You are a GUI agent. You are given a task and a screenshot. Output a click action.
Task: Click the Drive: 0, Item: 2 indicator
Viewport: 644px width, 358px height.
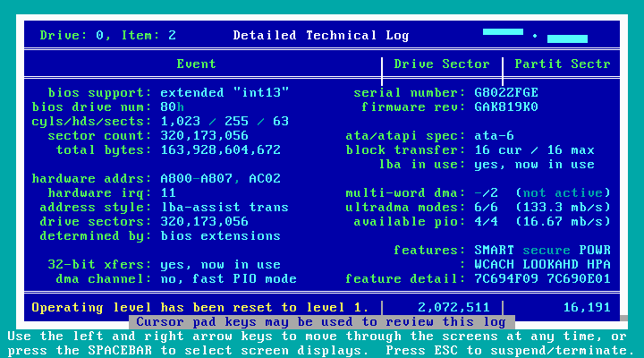[x=107, y=36]
